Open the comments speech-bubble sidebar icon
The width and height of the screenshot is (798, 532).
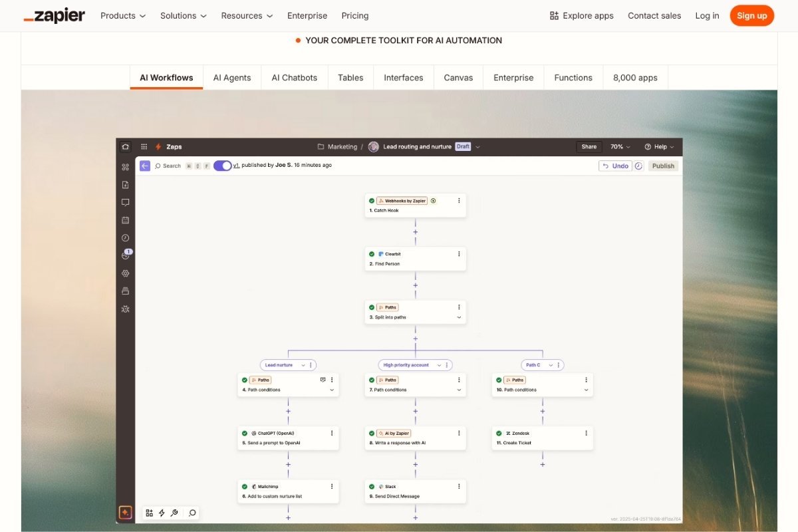[x=125, y=202]
